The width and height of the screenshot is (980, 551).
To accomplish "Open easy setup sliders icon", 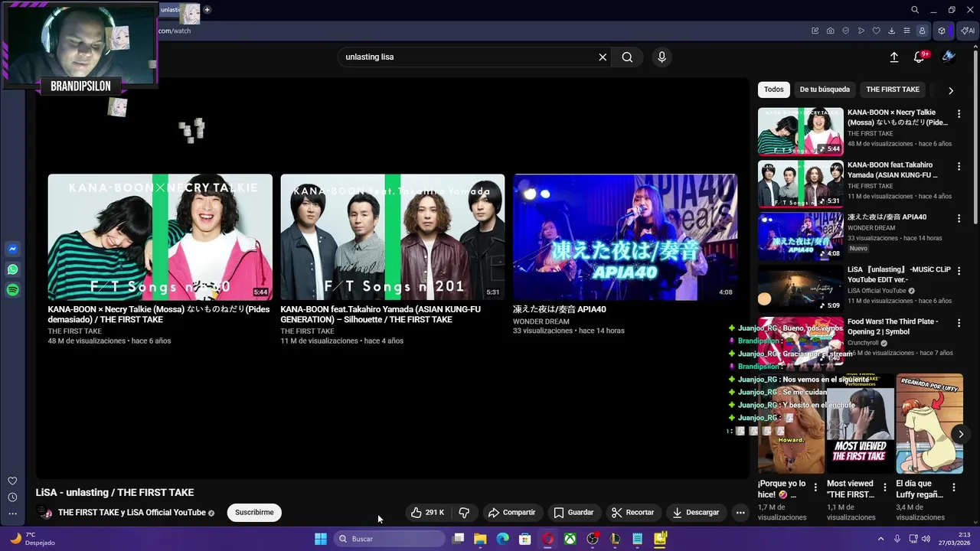I will point(906,31).
